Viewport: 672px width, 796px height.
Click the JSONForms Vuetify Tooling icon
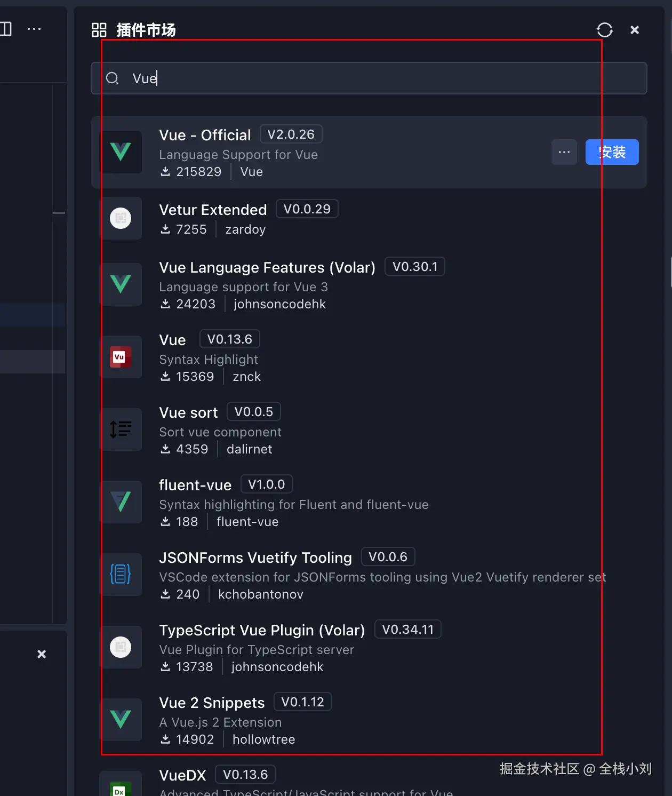[121, 575]
